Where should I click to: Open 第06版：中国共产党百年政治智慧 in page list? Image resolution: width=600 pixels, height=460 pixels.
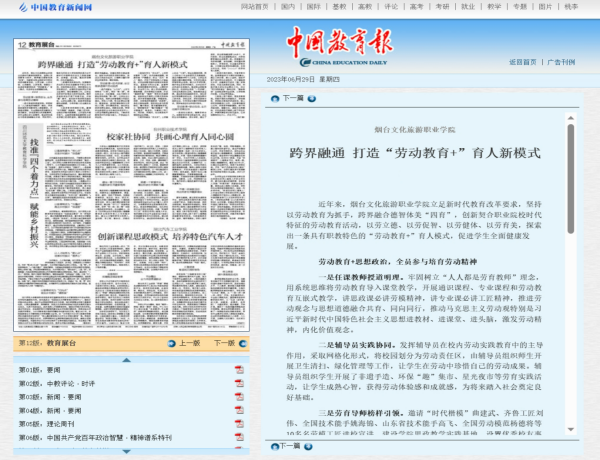[x=95, y=437]
